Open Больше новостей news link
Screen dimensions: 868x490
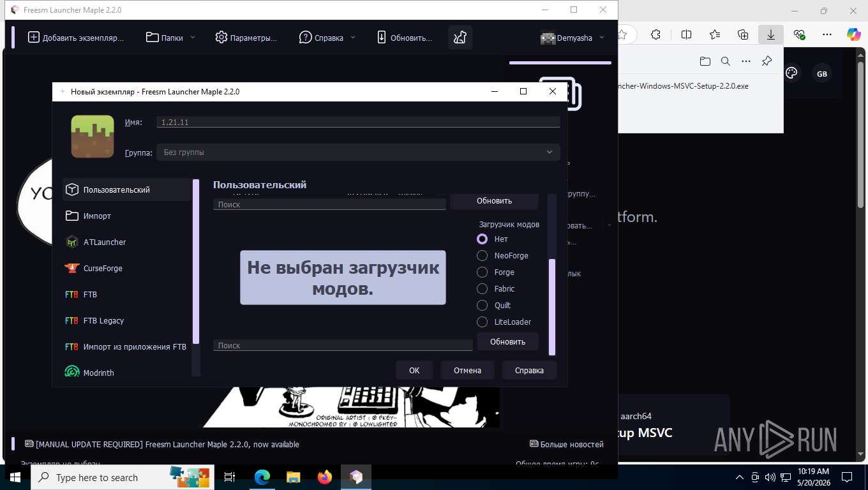coord(567,444)
